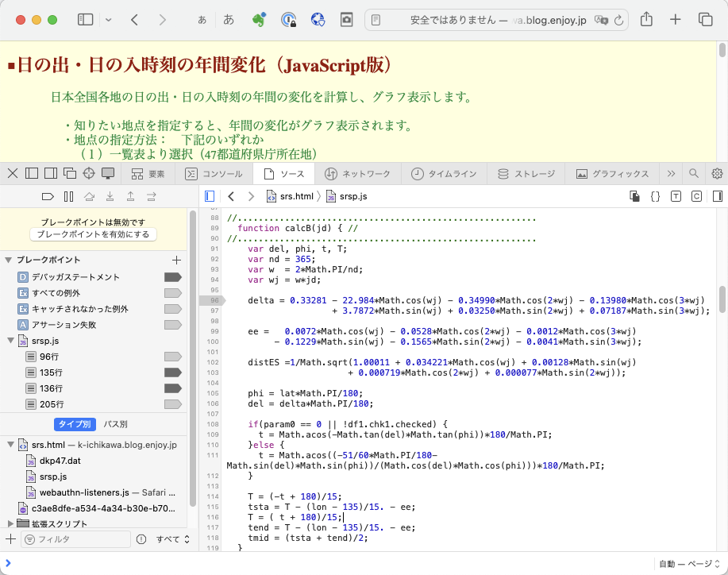Toggle the 96行 breakpoint

pos(173,357)
